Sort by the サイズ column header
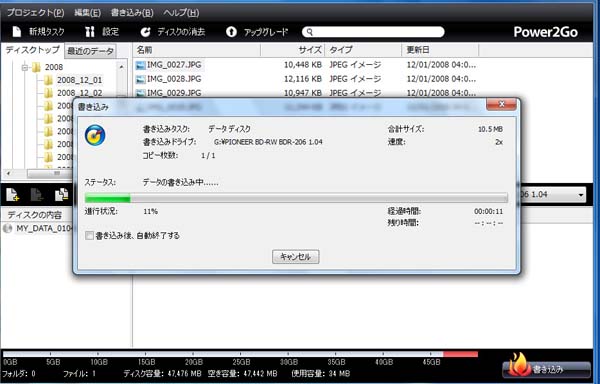This screenshot has height=384, width=600. (293, 50)
